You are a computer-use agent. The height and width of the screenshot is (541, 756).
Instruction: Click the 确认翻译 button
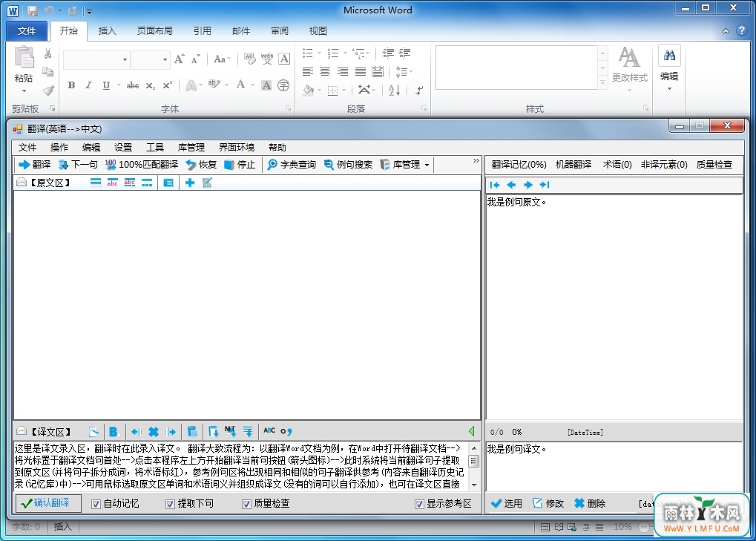pos(47,503)
